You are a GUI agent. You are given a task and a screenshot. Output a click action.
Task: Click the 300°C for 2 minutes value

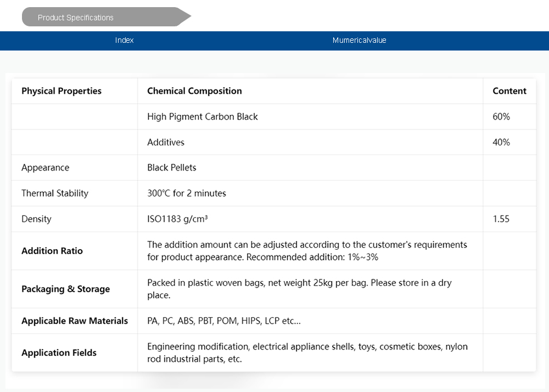(x=186, y=193)
